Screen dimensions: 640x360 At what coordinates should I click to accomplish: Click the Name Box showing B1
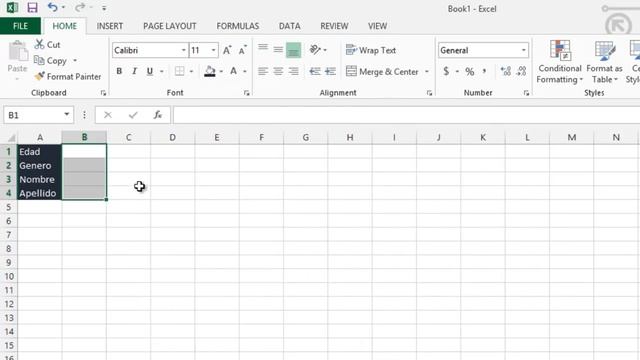(33, 115)
